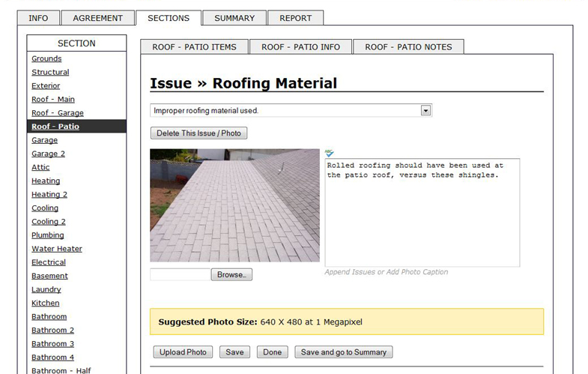This screenshot has width=588, height=374.
Task: Open the Structural section
Action: click(50, 72)
